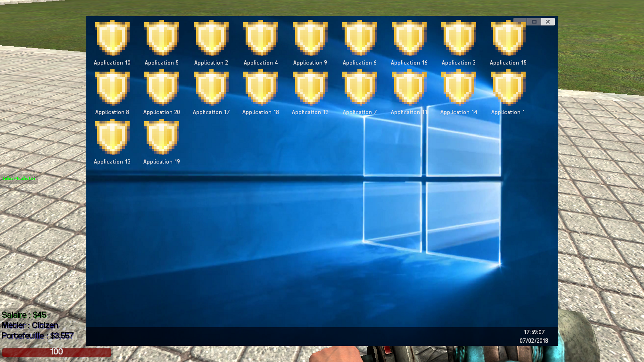Select the Application 16 shield icon
Image resolution: width=644 pixels, height=362 pixels.
click(x=409, y=38)
